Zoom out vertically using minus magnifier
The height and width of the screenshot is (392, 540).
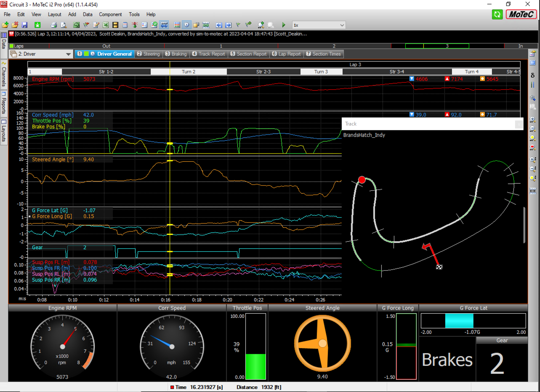[x=533, y=169]
